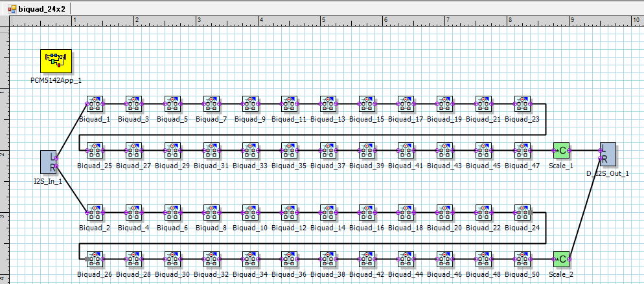644x284 pixels.
Task: Select the Biquad_45 filter block
Action: (x=483, y=150)
